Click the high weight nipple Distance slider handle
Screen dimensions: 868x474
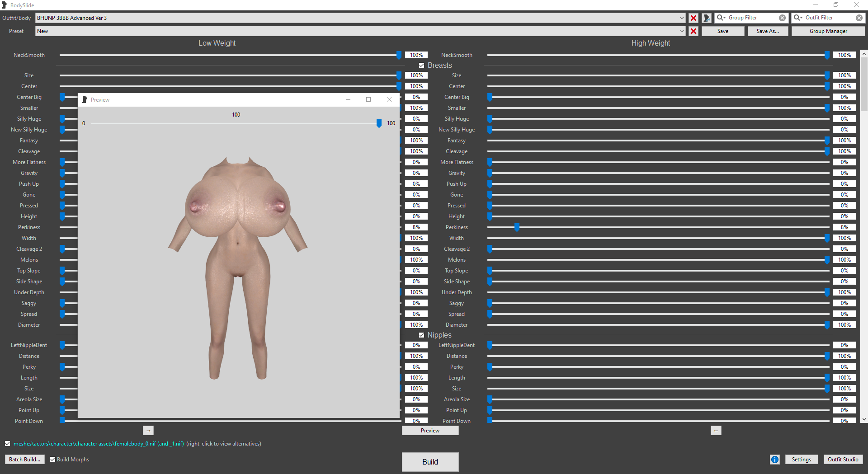pyautogui.click(x=827, y=356)
